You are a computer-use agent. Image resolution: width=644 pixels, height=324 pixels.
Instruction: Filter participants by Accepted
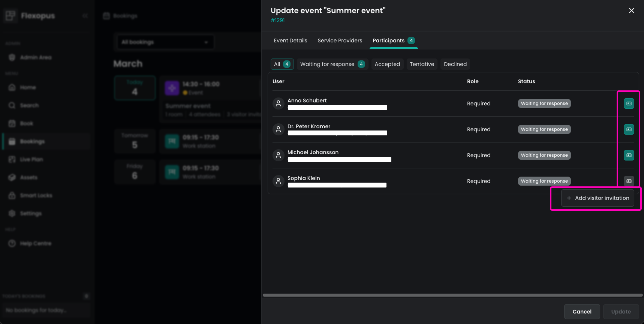tap(387, 64)
